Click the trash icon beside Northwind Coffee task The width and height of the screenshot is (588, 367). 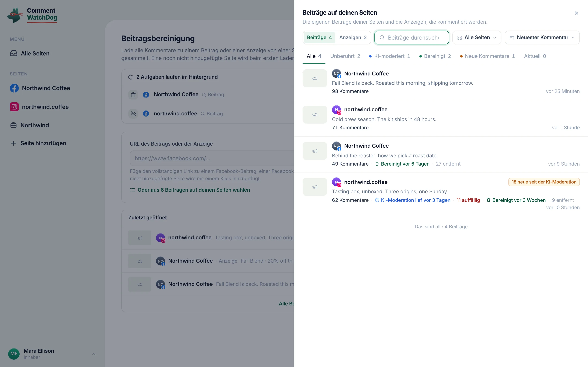[133, 95]
